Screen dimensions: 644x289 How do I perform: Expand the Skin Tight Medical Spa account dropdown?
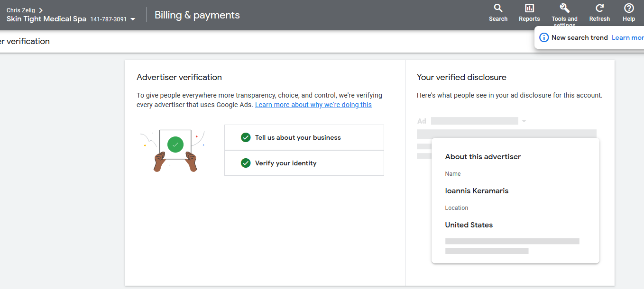coord(133,19)
